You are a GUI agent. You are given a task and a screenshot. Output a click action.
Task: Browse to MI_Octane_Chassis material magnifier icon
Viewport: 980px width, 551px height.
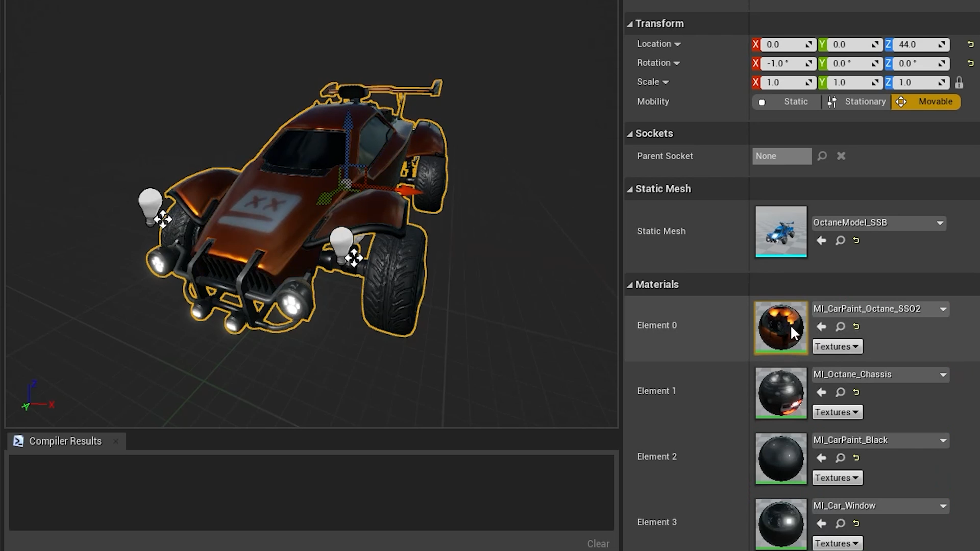click(x=840, y=392)
